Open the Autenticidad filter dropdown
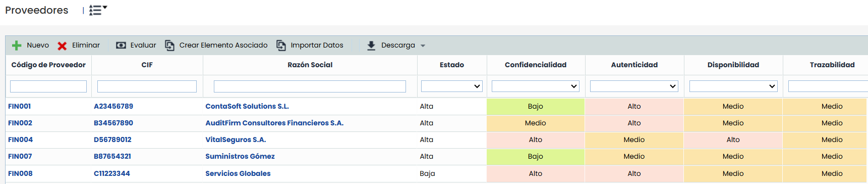The height and width of the screenshot is (184, 868). 634,86
